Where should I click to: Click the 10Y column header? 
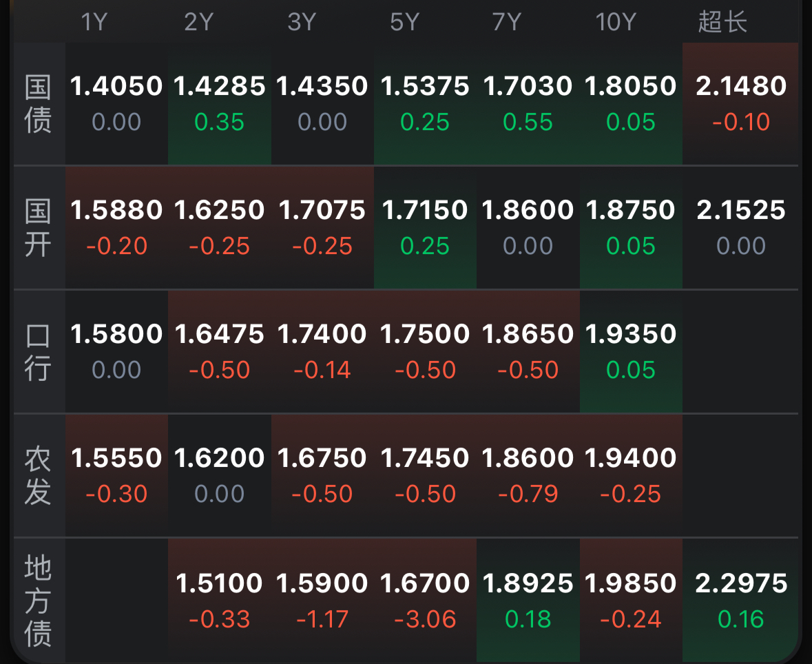click(615, 22)
